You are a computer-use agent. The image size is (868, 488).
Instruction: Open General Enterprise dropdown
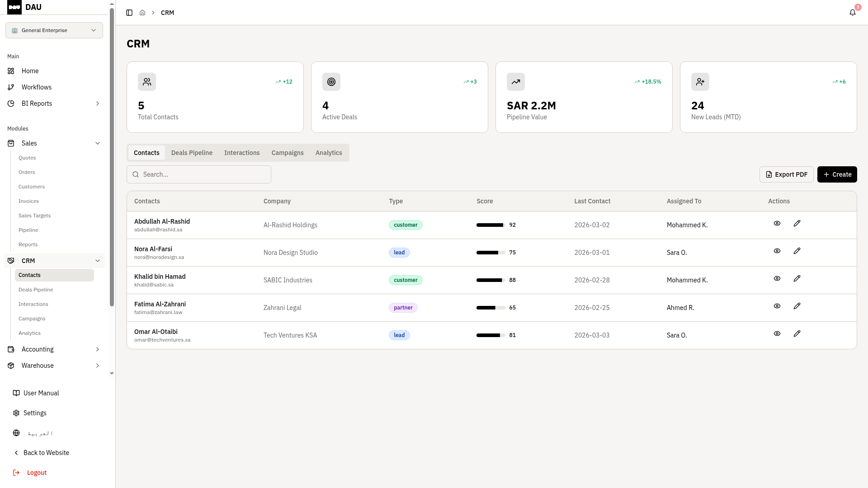point(54,30)
